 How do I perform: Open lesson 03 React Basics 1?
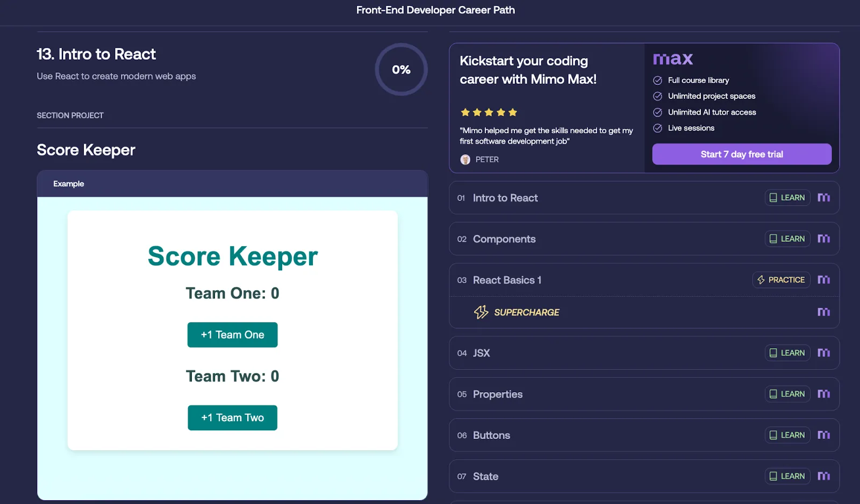(644, 280)
